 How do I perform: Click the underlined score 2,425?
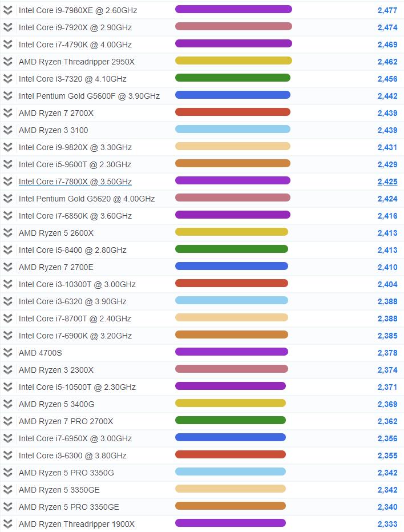387,182
